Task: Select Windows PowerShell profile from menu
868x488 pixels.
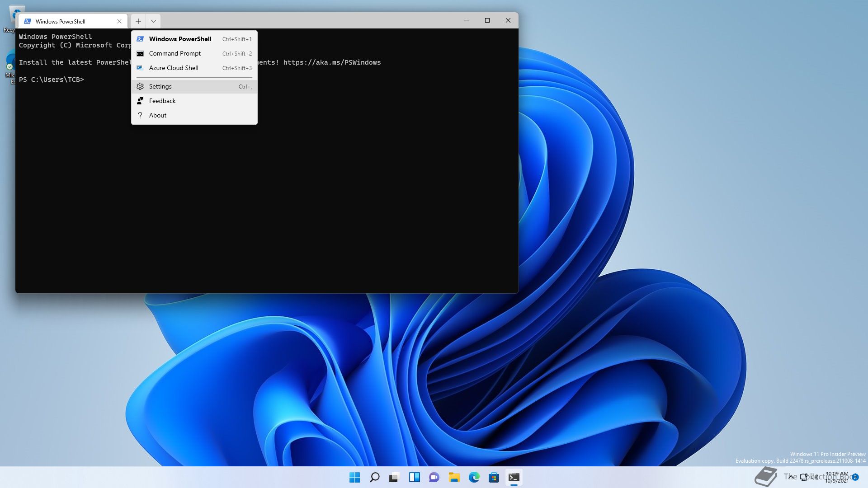Action: (194, 39)
